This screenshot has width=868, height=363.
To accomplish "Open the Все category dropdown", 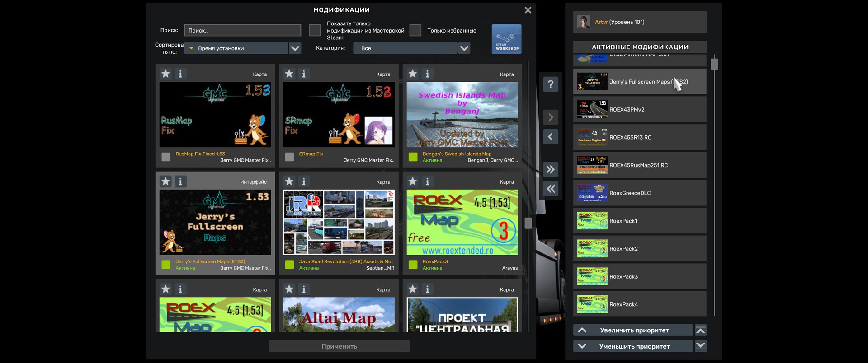I will [406, 48].
